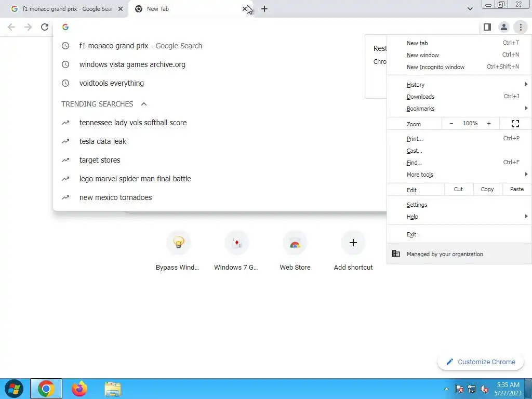Image resolution: width=532 pixels, height=399 pixels.
Task: Open New Incognito window menu item
Action: tap(459, 67)
